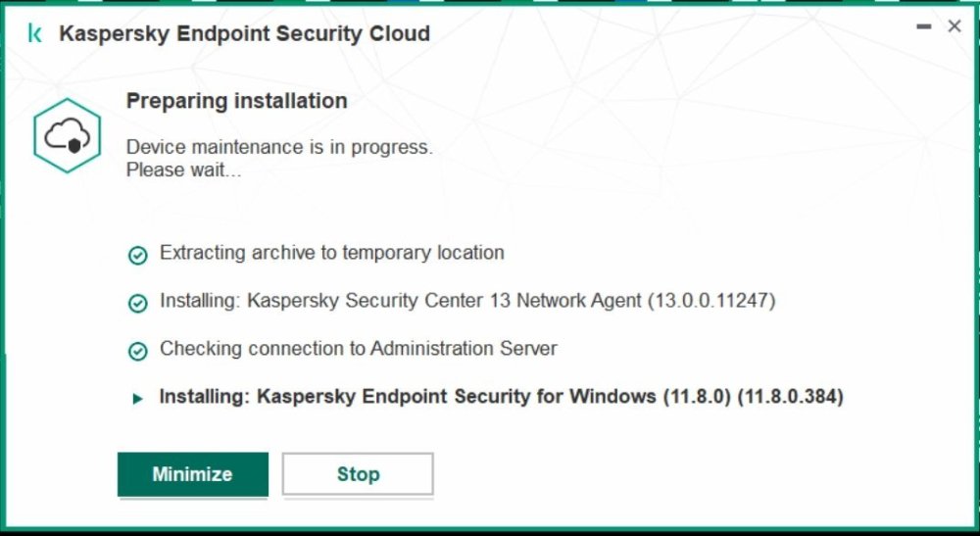Click the 'Device maintenance is in progress' message
980x536 pixels.
279,148
